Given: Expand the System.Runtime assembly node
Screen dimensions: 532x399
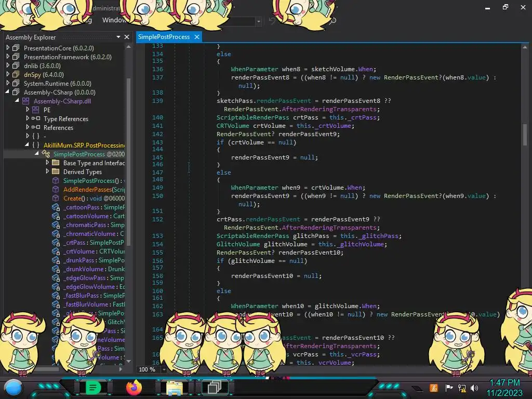Looking at the screenshot, I should click(8, 83).
